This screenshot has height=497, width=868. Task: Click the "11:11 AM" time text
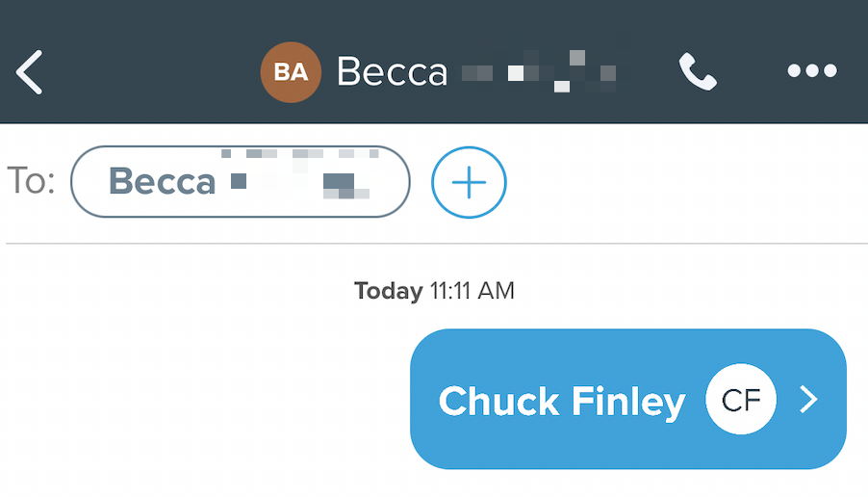point(472,291)
